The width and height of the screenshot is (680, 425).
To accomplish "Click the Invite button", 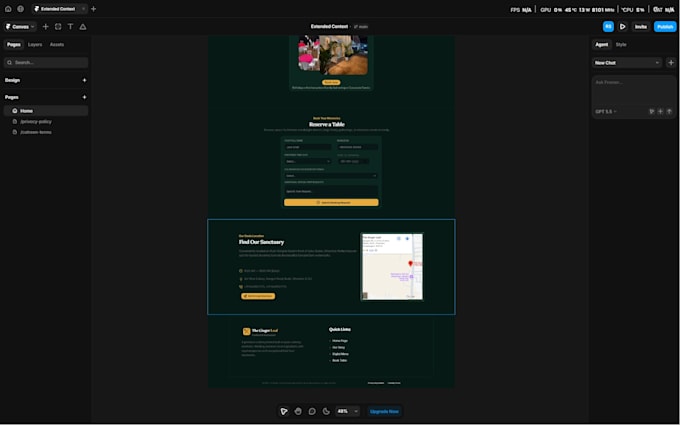I will tap(641, 26).
